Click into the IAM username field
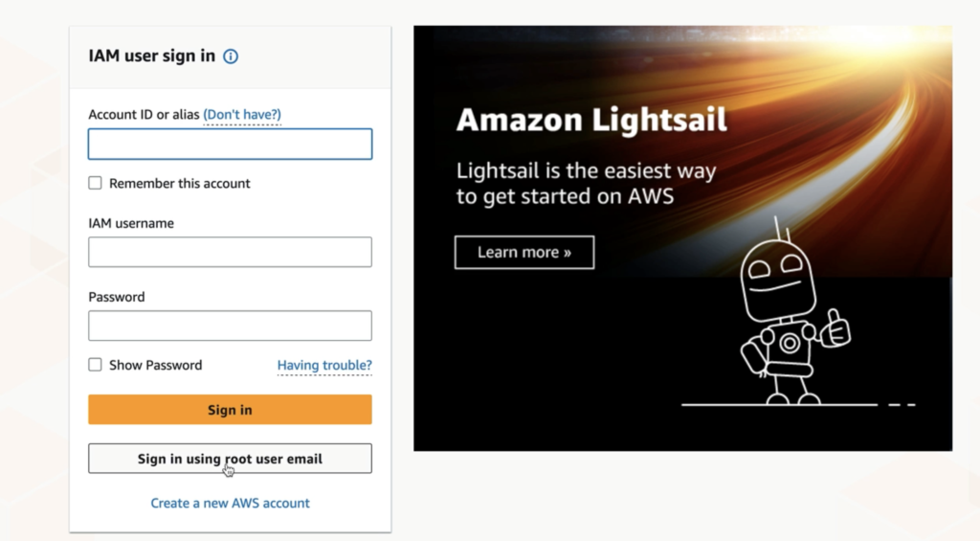The height and width of the screenshot is (541, 980). (230, 252)
